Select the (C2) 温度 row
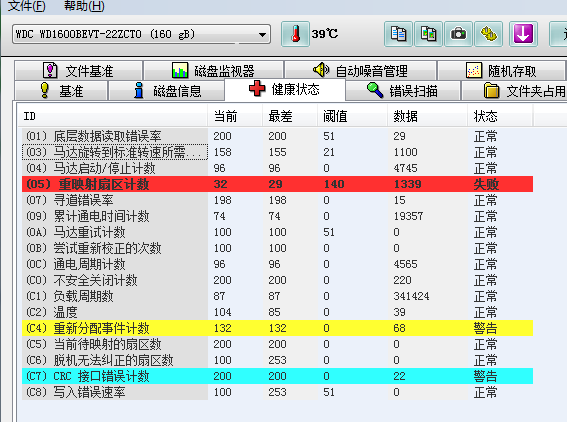Image resolution: width=567 pixels, height=422 pixels. click(x=277, y=312)
